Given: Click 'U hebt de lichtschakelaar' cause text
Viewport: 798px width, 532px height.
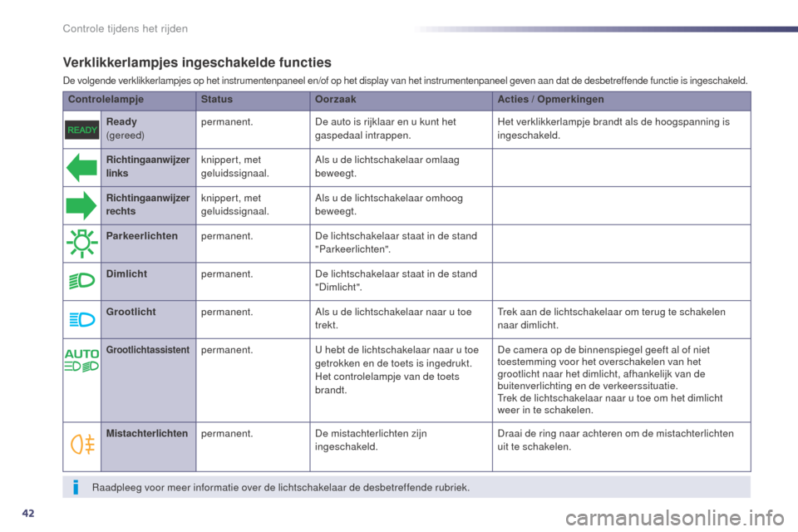Looking at the screenshot, I should [x=397, y=370].
